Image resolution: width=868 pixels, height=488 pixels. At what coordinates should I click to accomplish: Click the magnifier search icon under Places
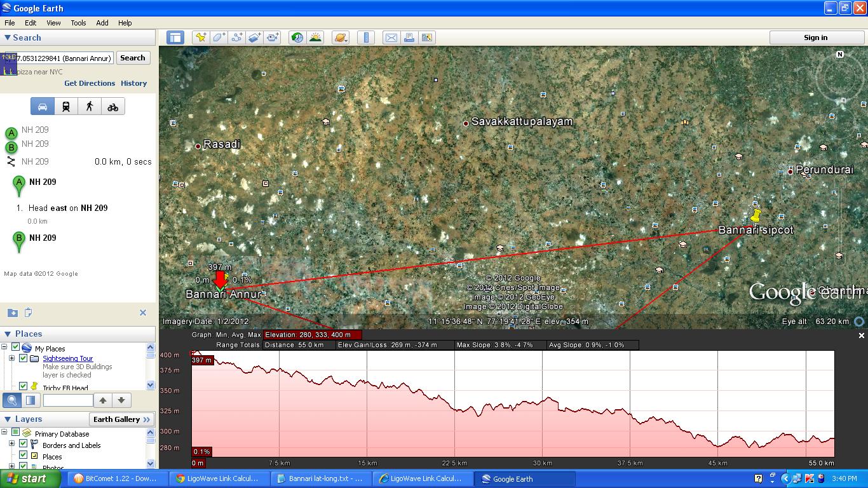12,400
